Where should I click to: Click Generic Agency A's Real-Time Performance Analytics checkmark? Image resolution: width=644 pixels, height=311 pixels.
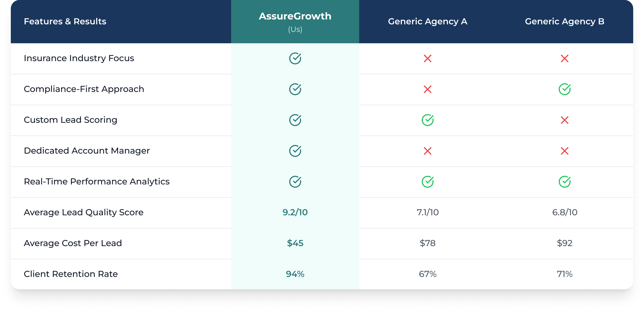click(428, 182)
